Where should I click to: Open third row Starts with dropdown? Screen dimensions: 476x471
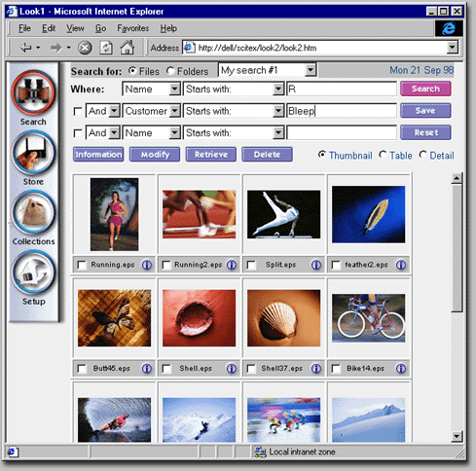[278, 132]
